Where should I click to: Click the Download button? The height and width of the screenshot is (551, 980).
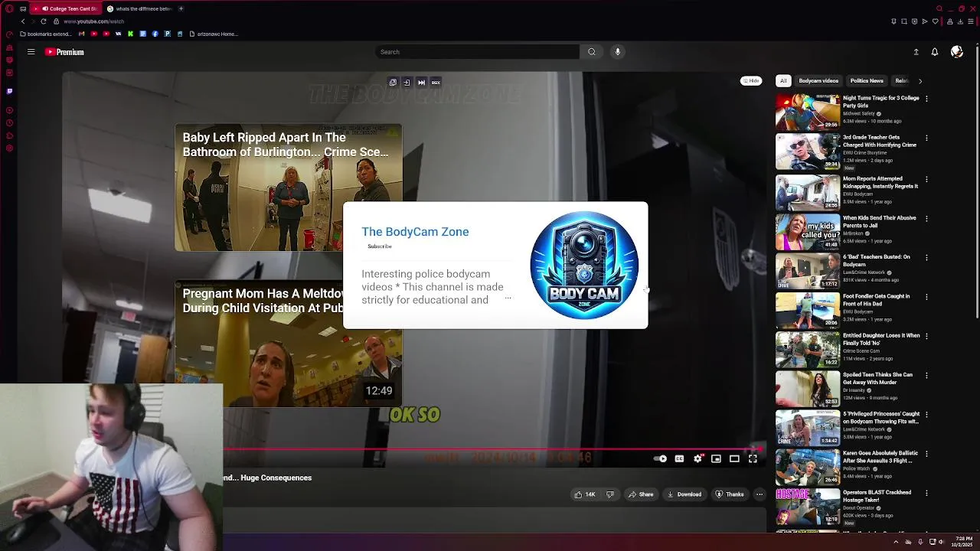[x=684, y=494]
